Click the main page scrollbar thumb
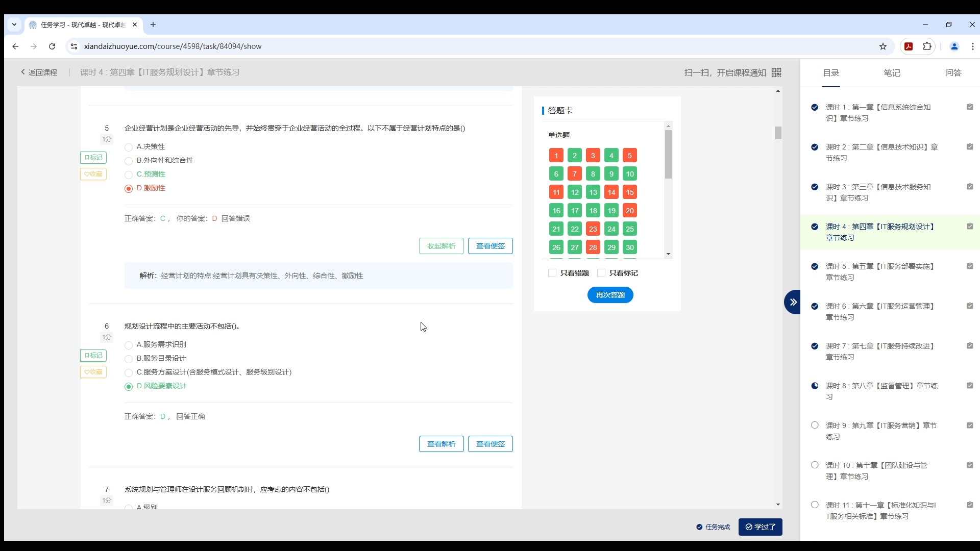The width and height of the screenshot is (980, 551). pos(778,133)
